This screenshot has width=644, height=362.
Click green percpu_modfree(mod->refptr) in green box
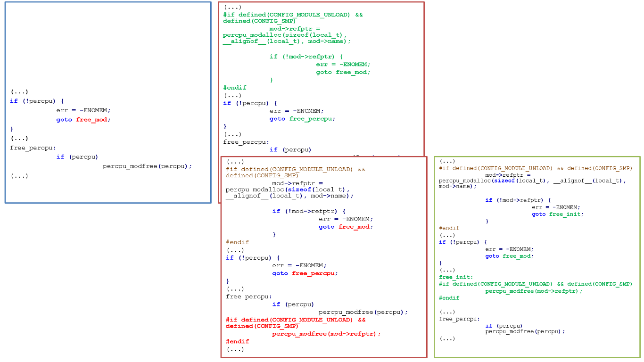pyautogui.click(x=534, y=291)
